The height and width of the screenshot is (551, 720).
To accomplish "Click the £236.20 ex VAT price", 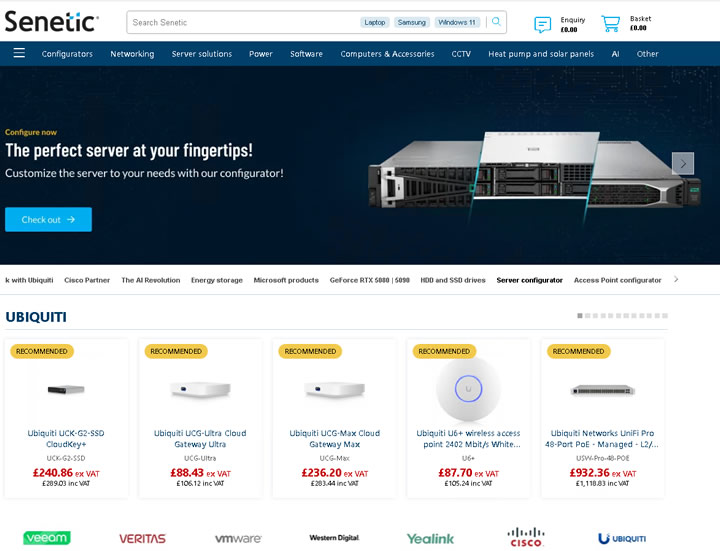I will pyautogui.click(x=335, y=473).
